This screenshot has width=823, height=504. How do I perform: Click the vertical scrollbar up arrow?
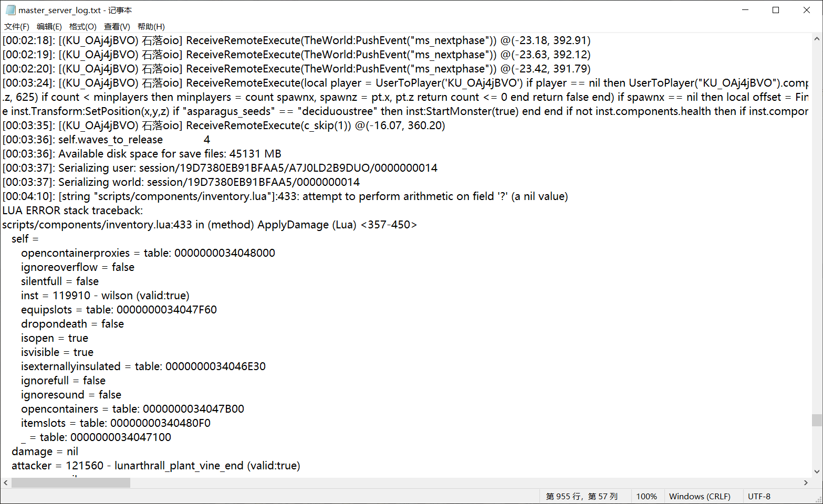[x=817, y=39]
